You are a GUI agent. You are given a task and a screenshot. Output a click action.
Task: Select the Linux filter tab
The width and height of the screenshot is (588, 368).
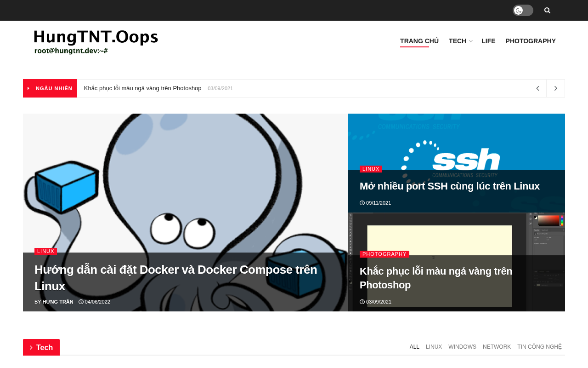coord(434,347)
